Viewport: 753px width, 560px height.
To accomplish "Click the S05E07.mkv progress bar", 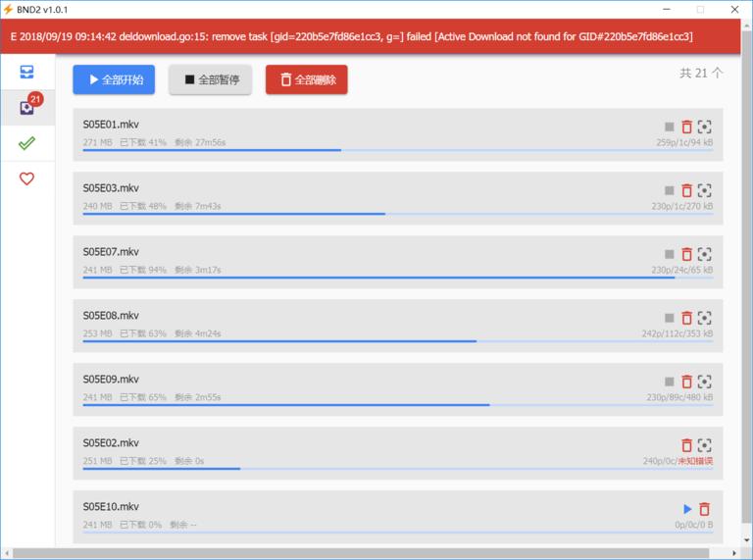I will (x=398, y=278).
